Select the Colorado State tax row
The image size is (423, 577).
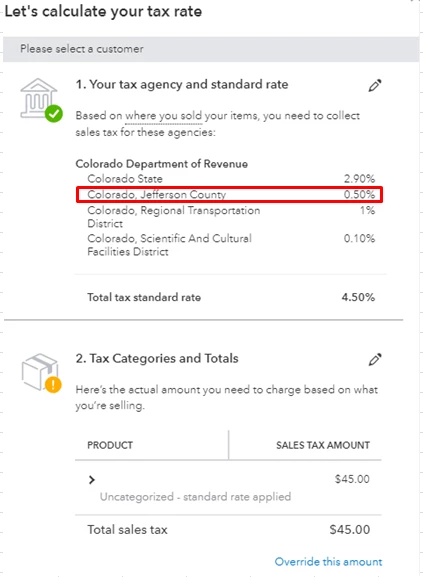point(231,179)
